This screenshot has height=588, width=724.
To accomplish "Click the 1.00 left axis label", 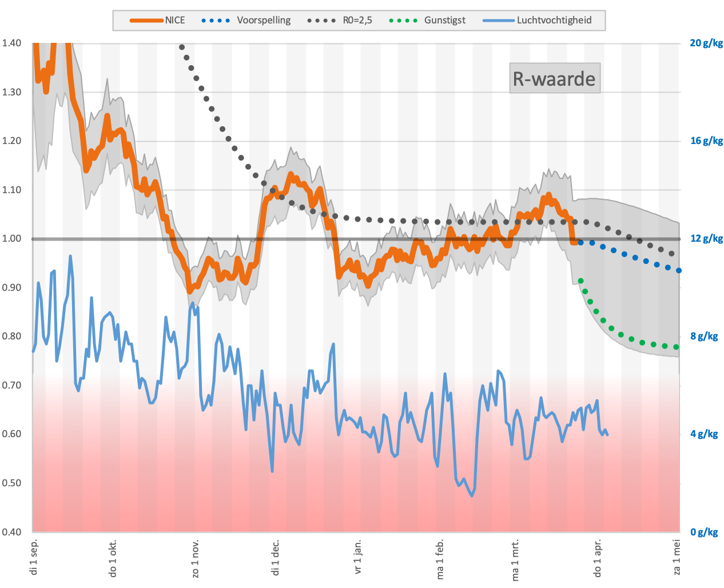I will 11,239.
